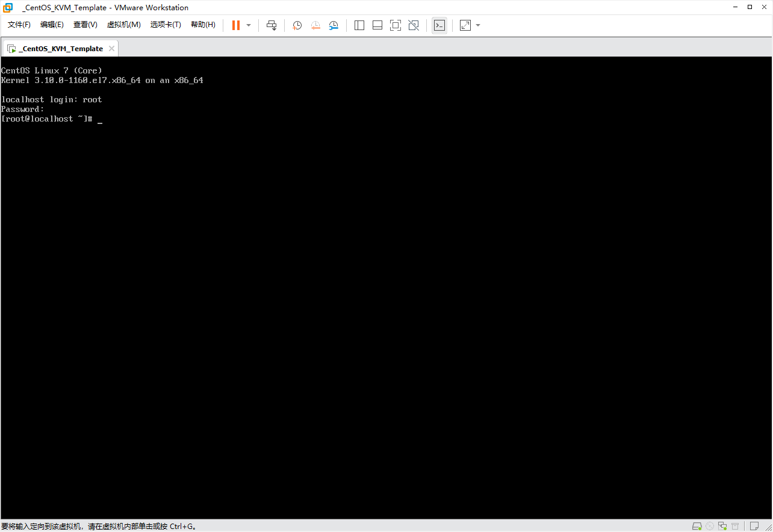Open the 虚拟机(M) menu
773x532 pixels.
(x=123, y=25)
